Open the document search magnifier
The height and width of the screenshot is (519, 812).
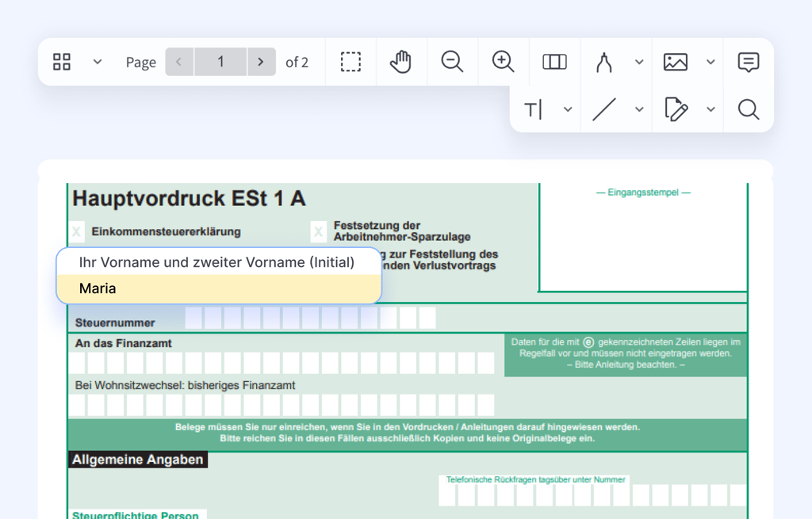tap(748, 109)
